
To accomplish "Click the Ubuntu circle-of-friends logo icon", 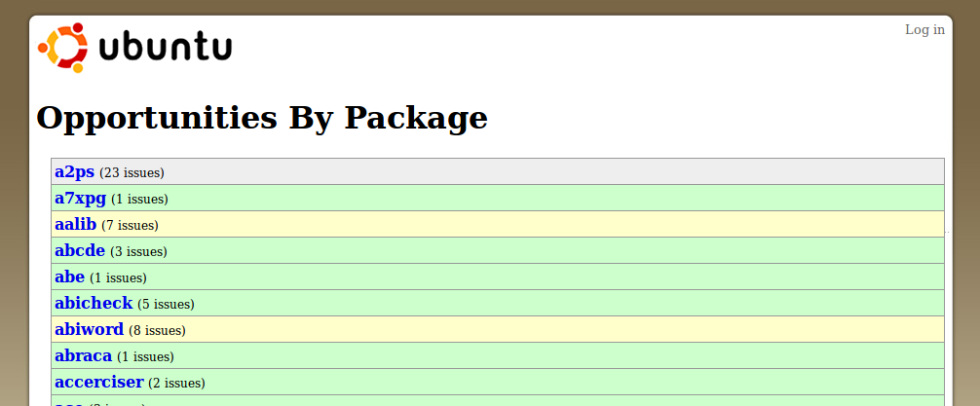I will 62,48.
